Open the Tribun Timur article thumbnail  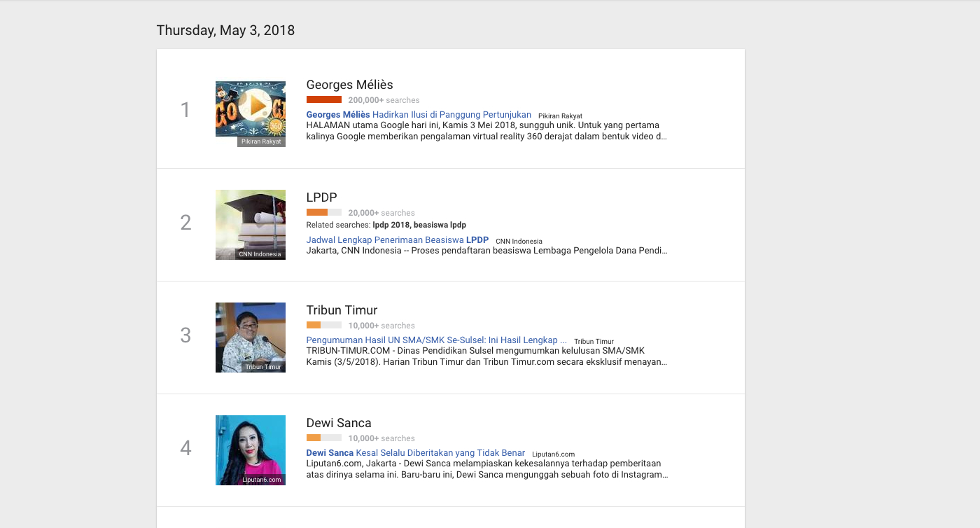click(x=250, y=337)
